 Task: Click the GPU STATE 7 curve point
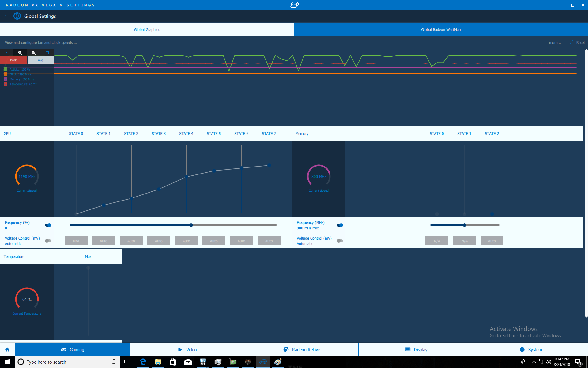click(269, 165)
